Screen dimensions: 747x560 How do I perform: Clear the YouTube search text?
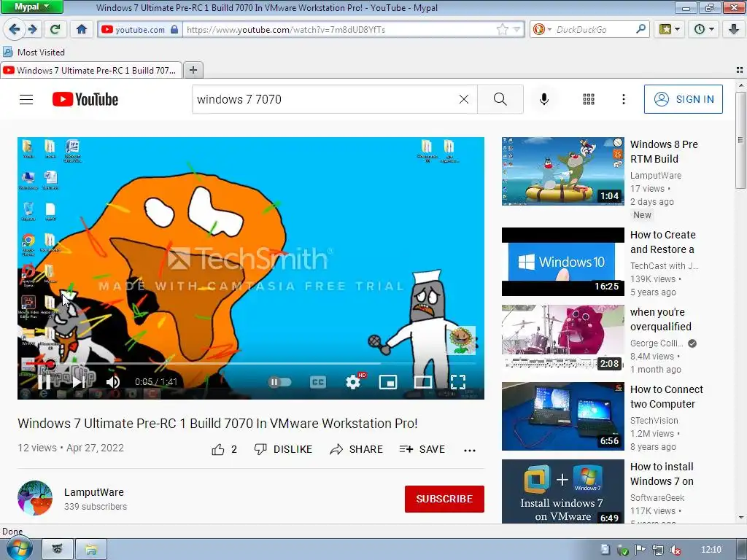(x=463, y=99)
